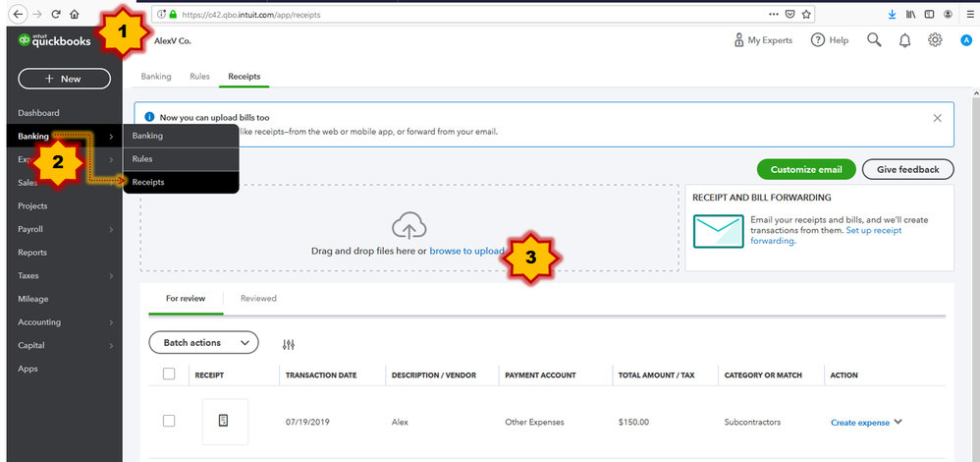
Task: Click the cloud upload icon
Action: pyautogui.click(x=409, y=227)
